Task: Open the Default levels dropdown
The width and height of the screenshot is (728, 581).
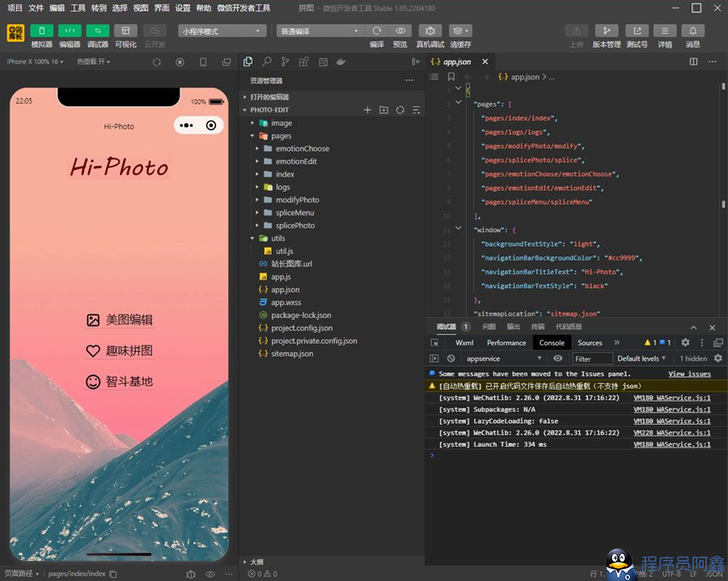Action: (x=641, y=358)
